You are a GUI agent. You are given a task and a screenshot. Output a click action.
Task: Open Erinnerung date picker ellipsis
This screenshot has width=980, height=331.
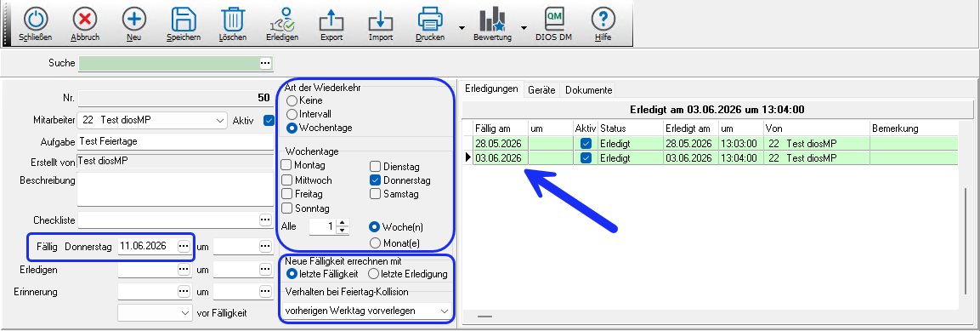pos(183,292)
